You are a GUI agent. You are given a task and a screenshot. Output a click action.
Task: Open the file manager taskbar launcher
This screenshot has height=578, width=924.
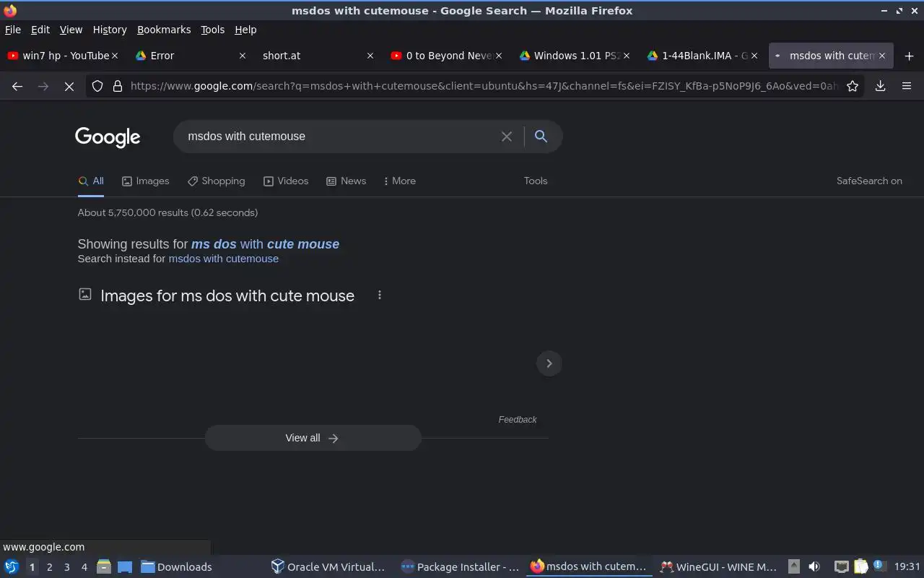(103, 566)
